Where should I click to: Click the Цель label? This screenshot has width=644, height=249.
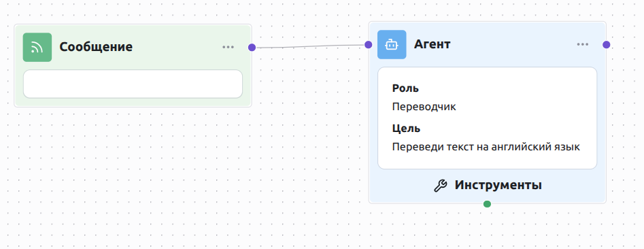coord(406,128)
